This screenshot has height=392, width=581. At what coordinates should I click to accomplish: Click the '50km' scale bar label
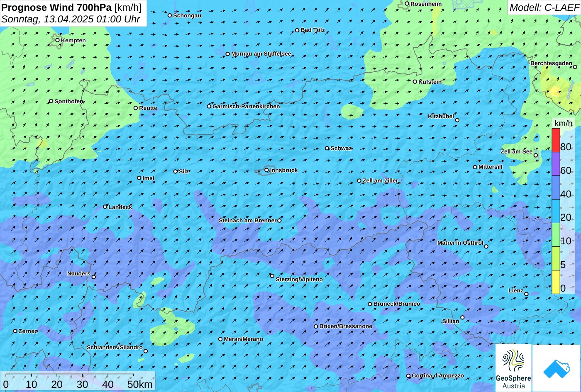click(x=140, y=384)
